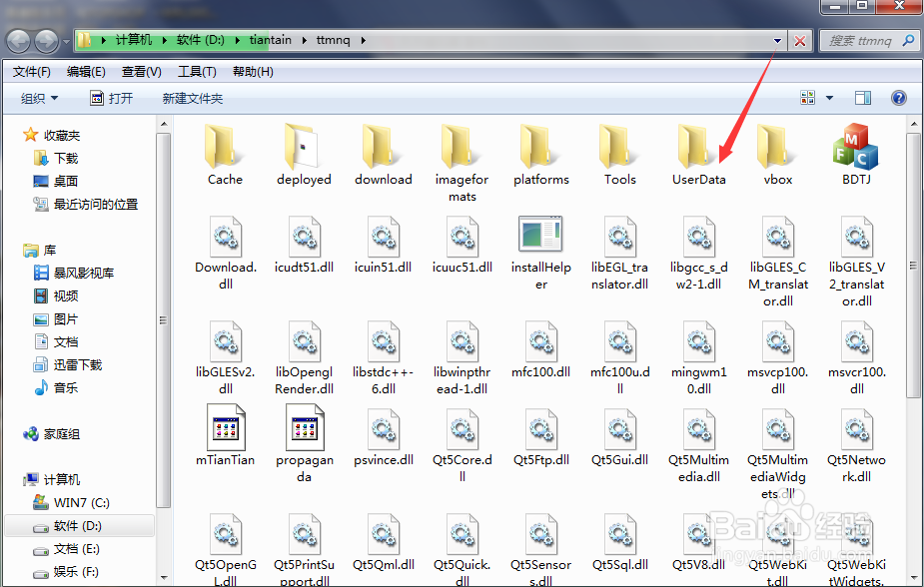Select the Qt5Ftp.dll file
Image resolution: width=924 pixels, height=587 pixels.
coord(541,438)
